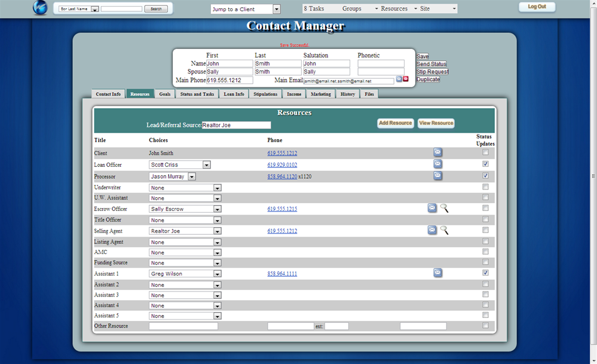
Task: Click Escrow Officer phone link 619.555.1215
Action: pos(282,209)
